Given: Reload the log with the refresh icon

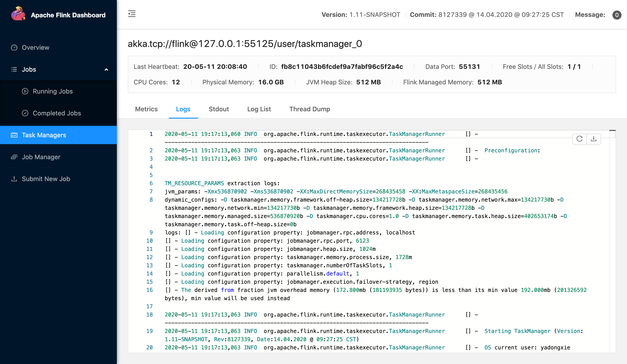Looking at the screenshot, I should (580, 139).
